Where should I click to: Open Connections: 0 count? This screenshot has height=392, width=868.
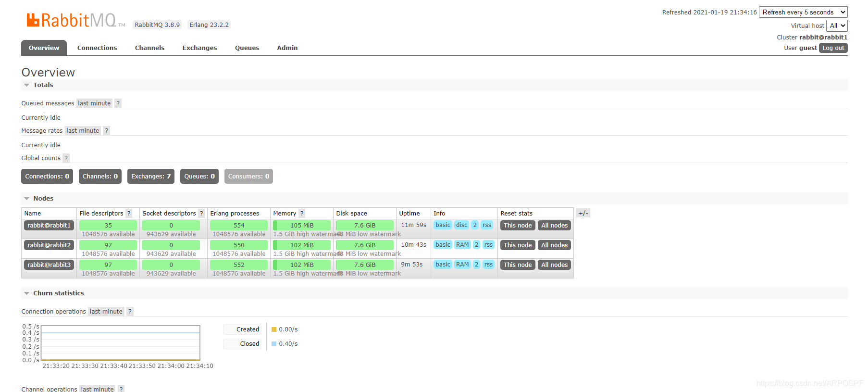coord(47,176)
